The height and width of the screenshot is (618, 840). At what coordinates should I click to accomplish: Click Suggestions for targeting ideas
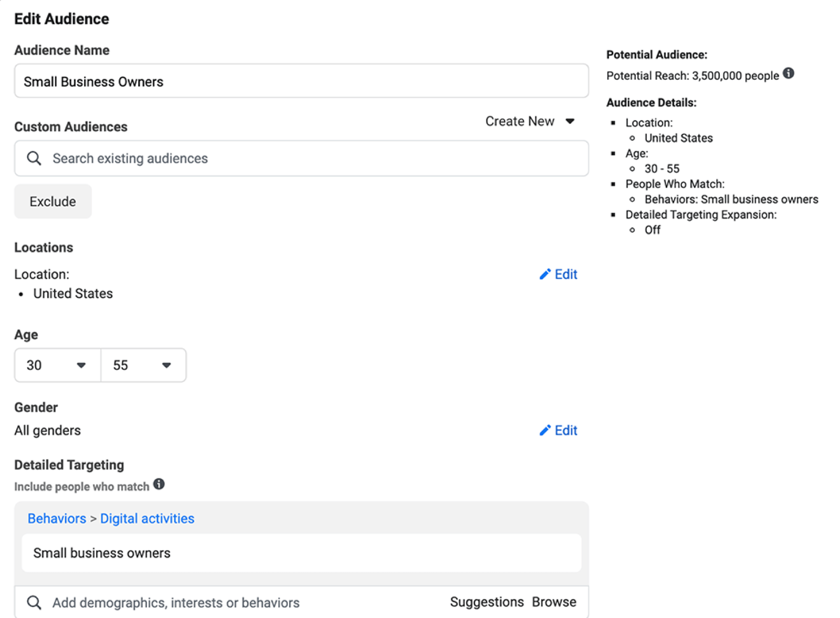[487, 602]
